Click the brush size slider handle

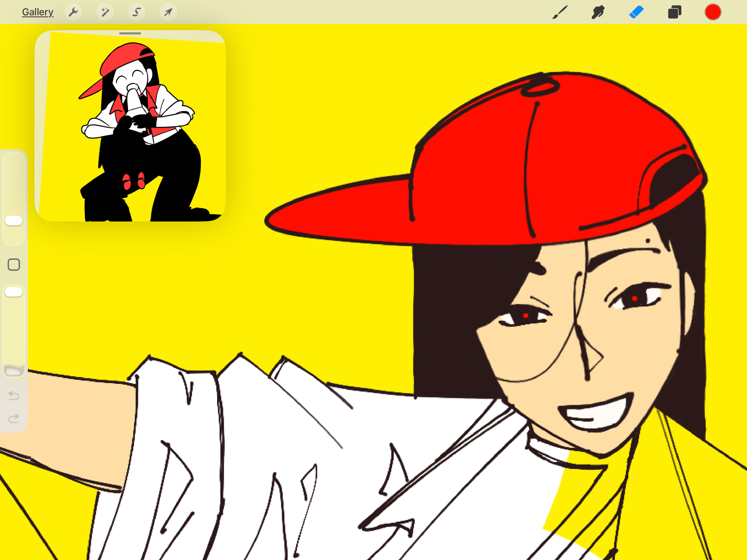[x=14, y=220]
